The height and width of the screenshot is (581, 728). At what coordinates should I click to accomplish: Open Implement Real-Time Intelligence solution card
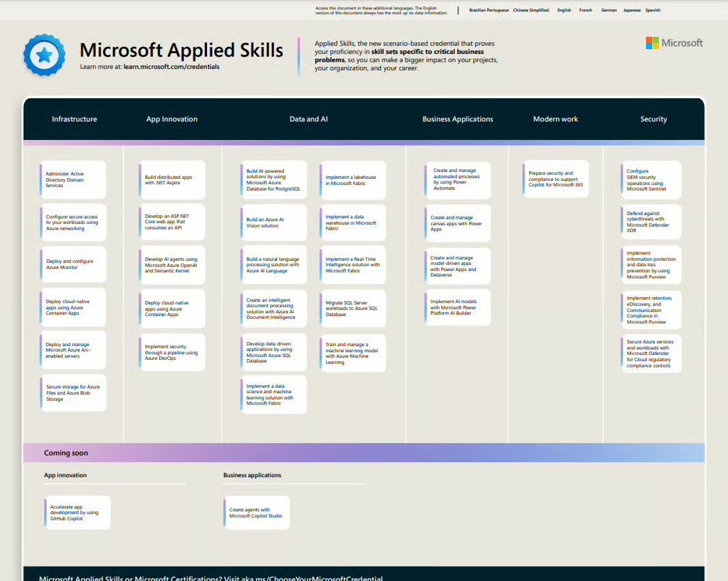(x=352, y=265)
